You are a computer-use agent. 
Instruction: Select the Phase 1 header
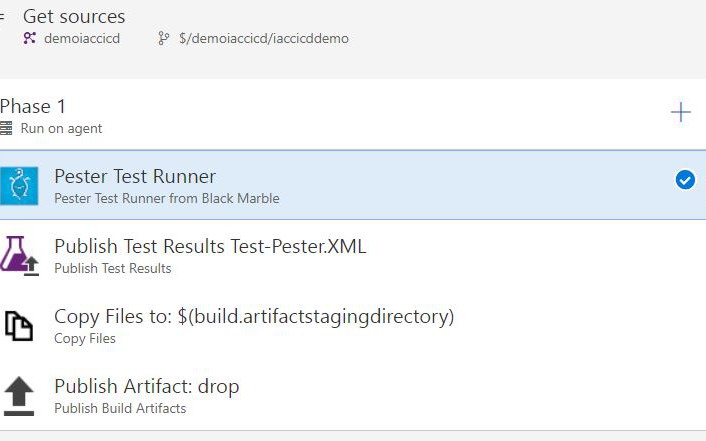[33, 107]
